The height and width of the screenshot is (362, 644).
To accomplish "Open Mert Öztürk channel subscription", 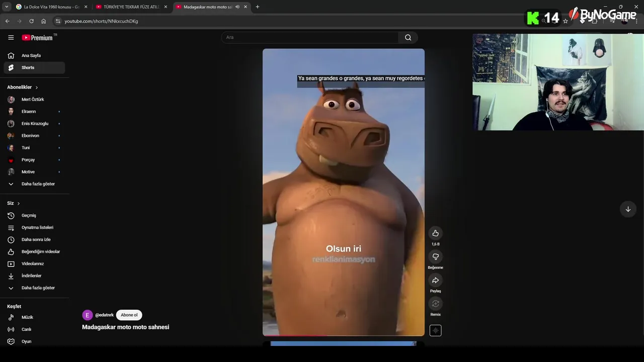I will click(x=34, y=100).
